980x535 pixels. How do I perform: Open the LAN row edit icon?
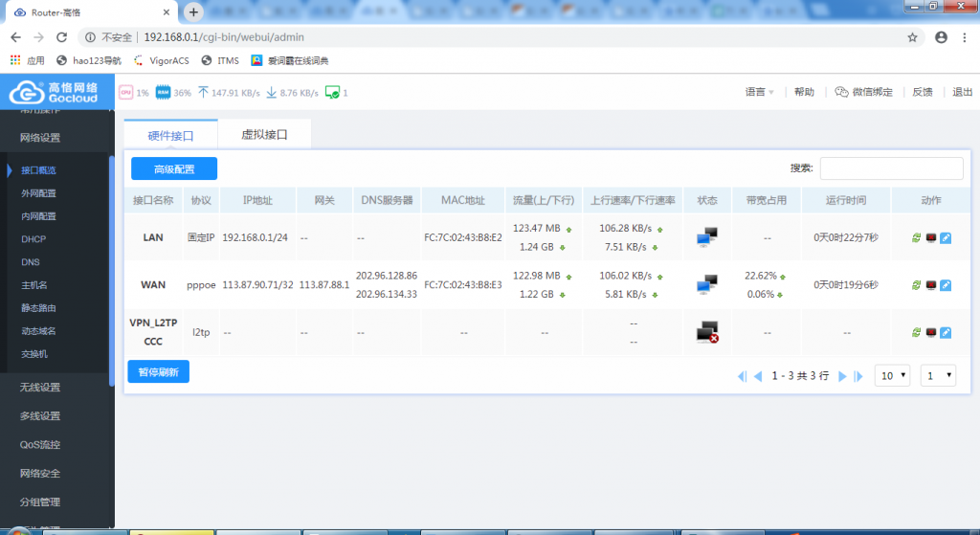(x=946, y=237)
